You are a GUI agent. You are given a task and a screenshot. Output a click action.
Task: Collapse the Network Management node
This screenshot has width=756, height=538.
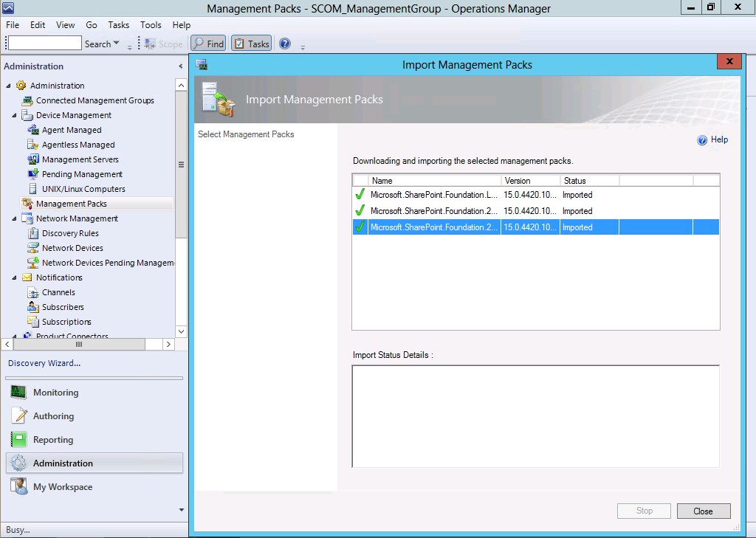15,218
